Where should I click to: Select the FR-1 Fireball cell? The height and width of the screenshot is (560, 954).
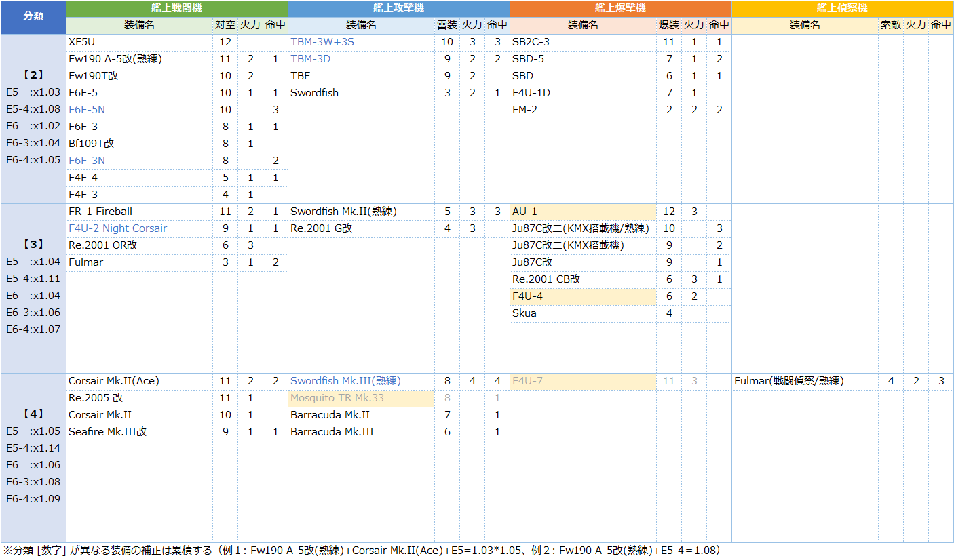coord(140,212)
